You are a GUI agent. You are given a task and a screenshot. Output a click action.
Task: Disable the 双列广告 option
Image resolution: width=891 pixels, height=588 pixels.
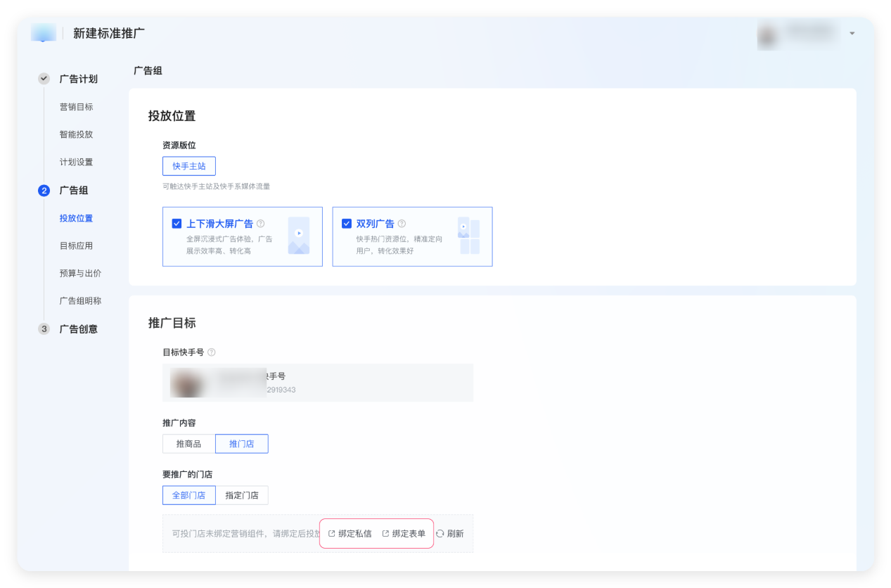(x=347, y=223)
